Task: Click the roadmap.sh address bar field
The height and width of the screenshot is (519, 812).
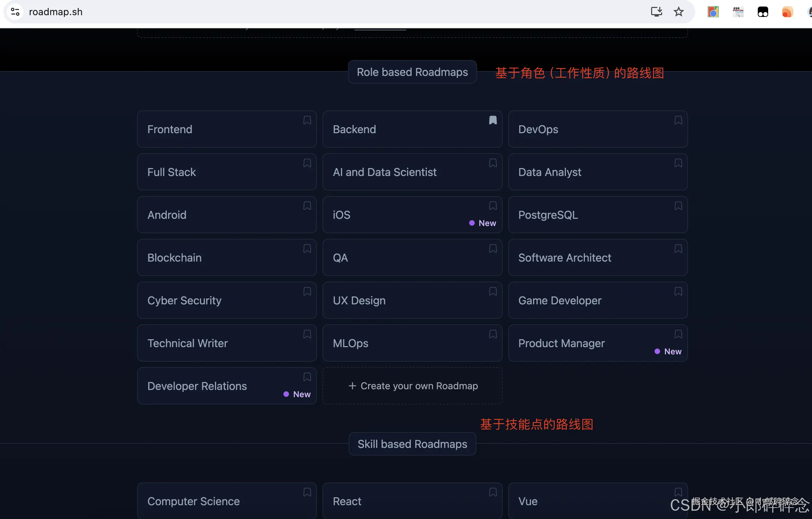Action: click(x=311, y=12)
